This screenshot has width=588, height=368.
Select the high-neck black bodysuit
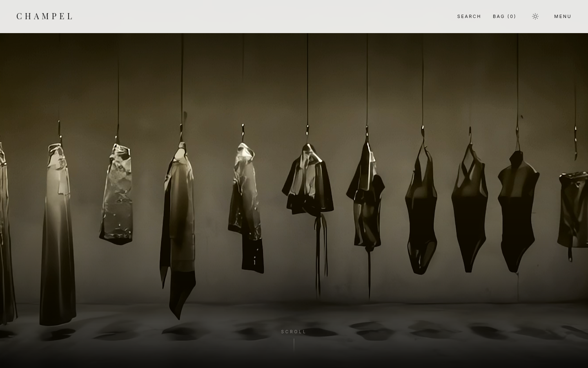click(x=518, y=211)
